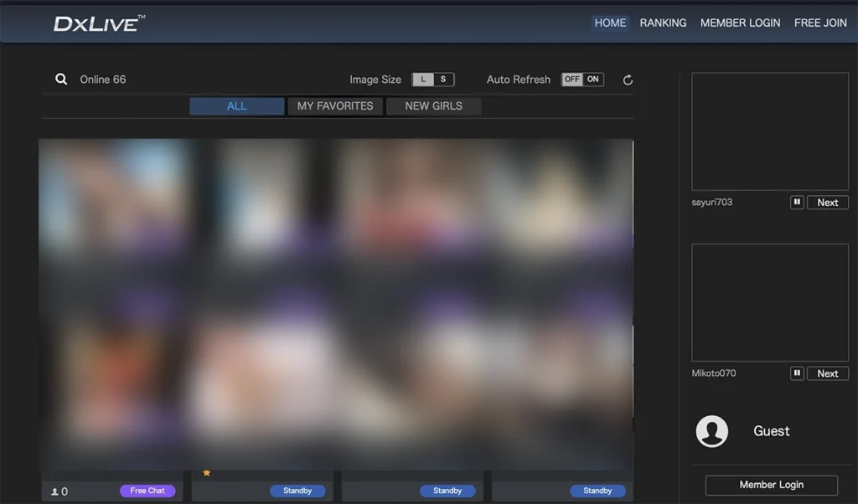858x504 pixels.
Task: Turn Auto Refresh OFF
Action: point(571,80)
